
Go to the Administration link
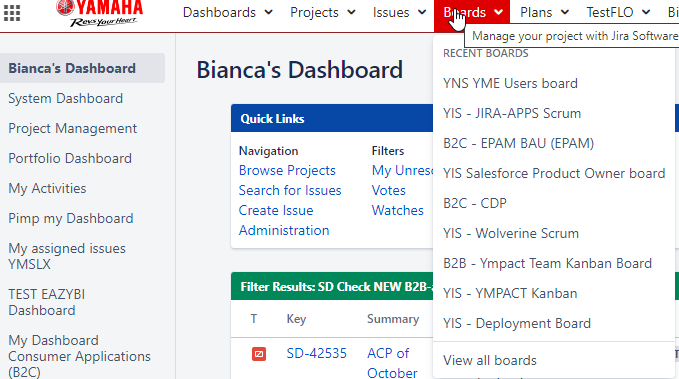284,230
